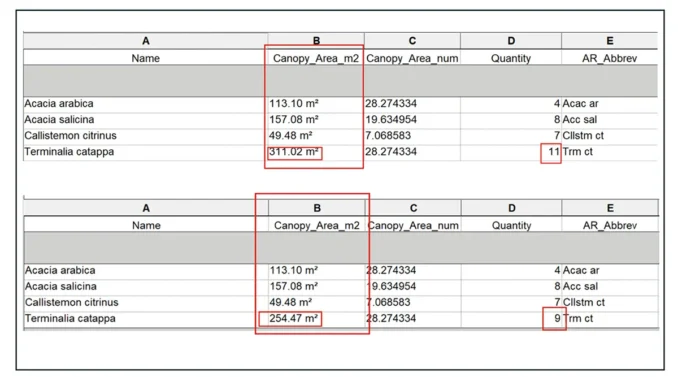
Task: Select column B header in second table
Action: (x=317, y=208)
